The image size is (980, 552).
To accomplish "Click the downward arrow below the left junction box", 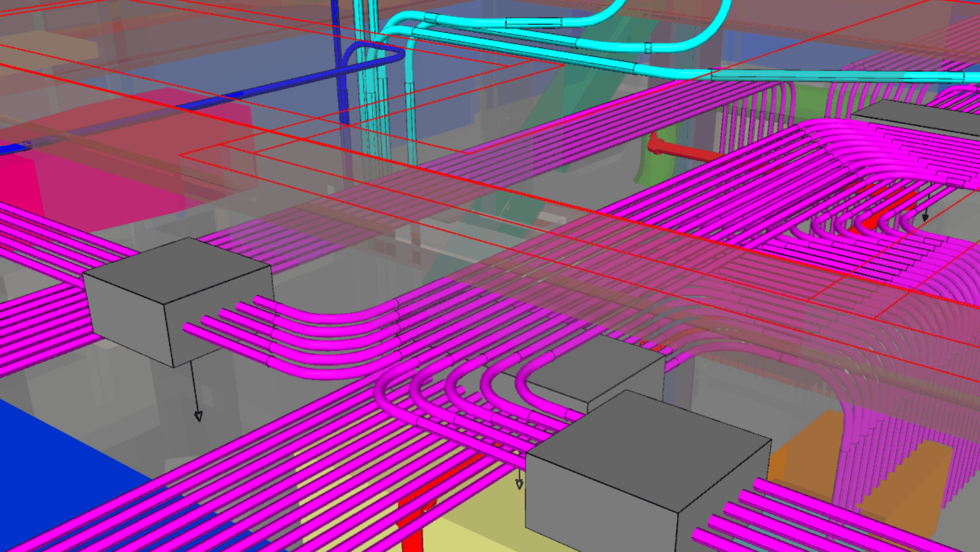I will tap(198, 416).
